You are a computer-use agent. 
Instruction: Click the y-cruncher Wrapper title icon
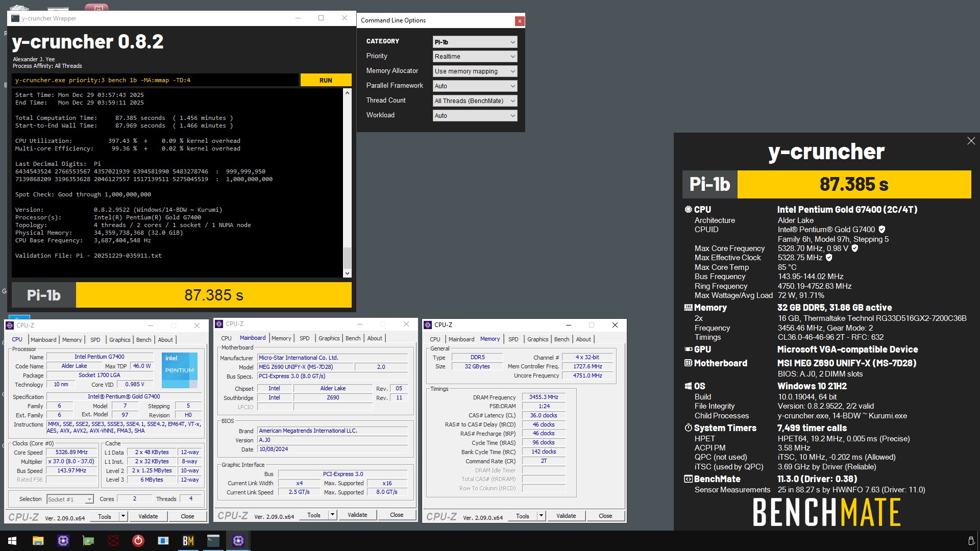pyautogui.click(x=15, y=18)
